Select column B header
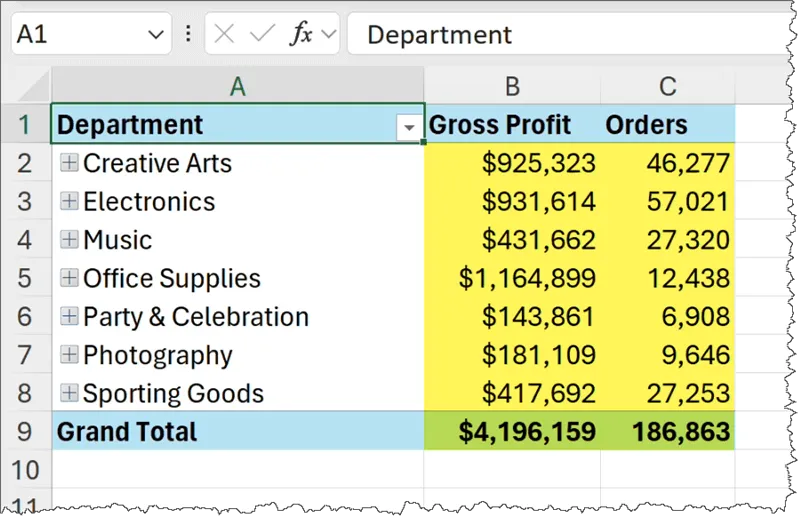 point(511,87)
